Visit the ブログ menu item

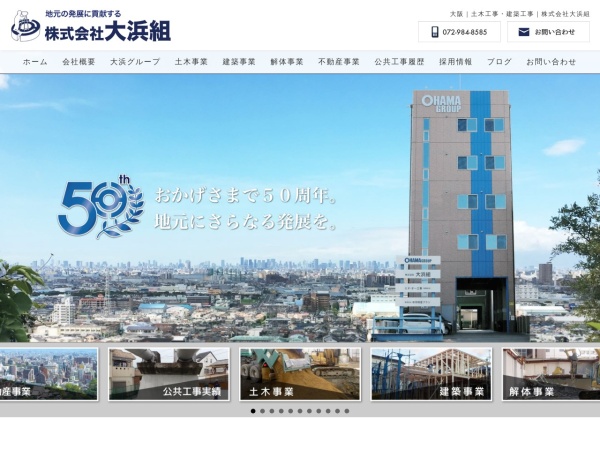coord(499,62)
